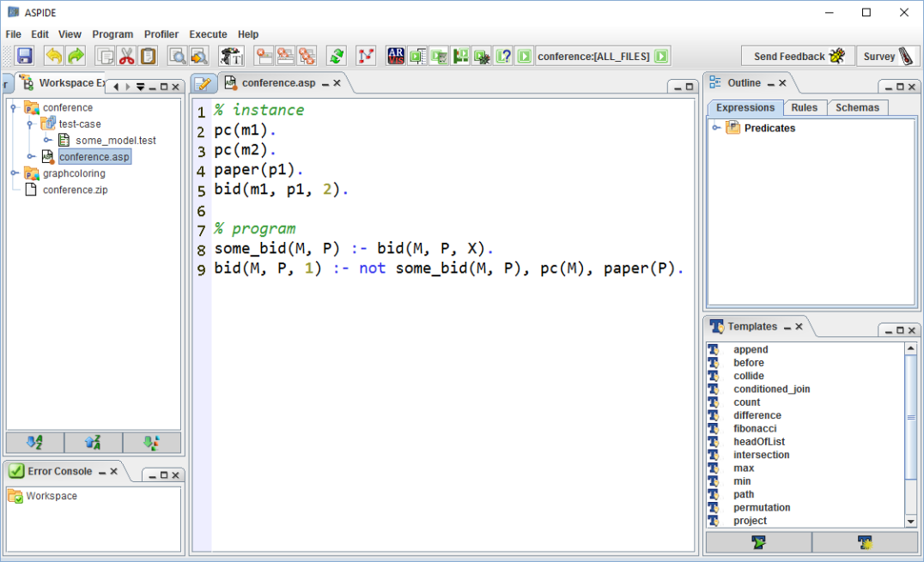This screenshot has height=562, width=924.
Task: Open the Program menu
Action: point(112,34)
